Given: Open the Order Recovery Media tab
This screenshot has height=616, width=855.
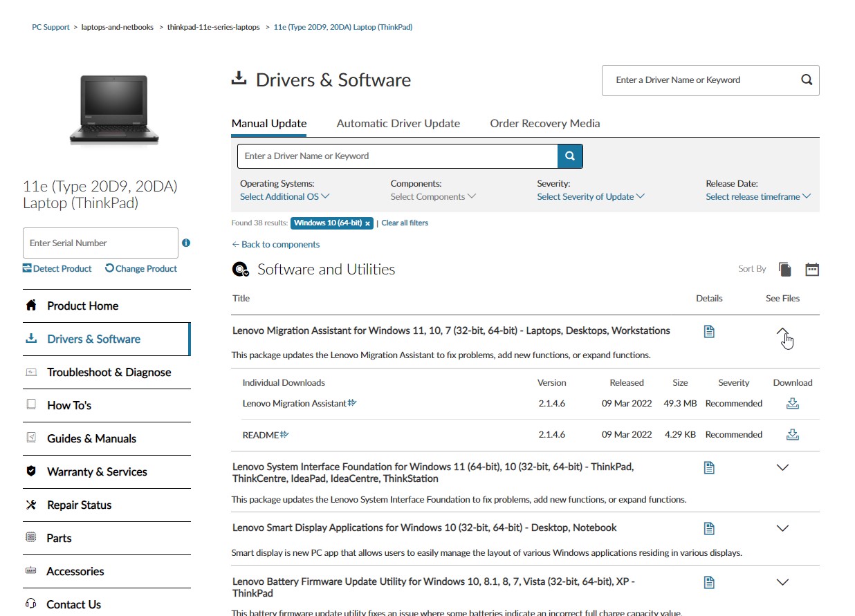Looking at the screenshot, I should [x=544, y=123].
